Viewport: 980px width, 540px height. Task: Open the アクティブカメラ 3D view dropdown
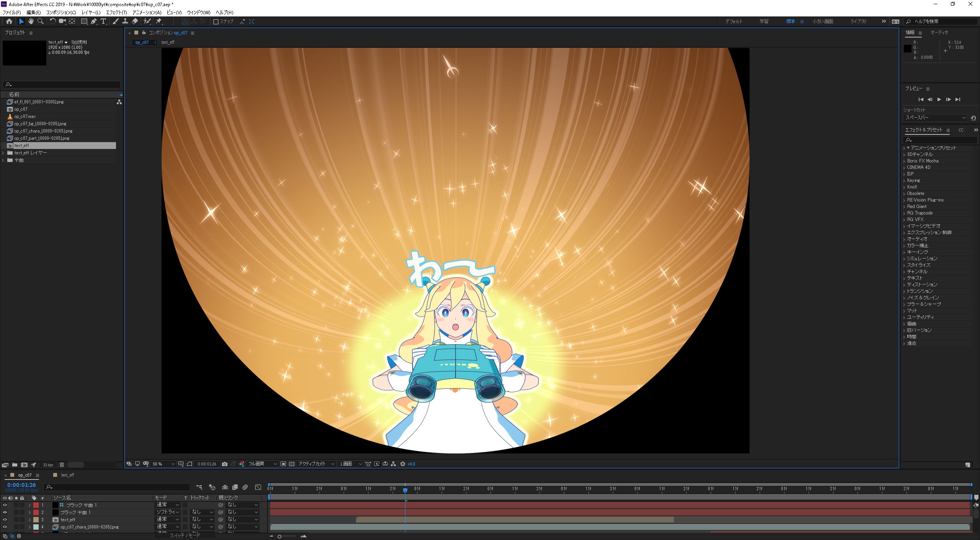pos(316,464)
